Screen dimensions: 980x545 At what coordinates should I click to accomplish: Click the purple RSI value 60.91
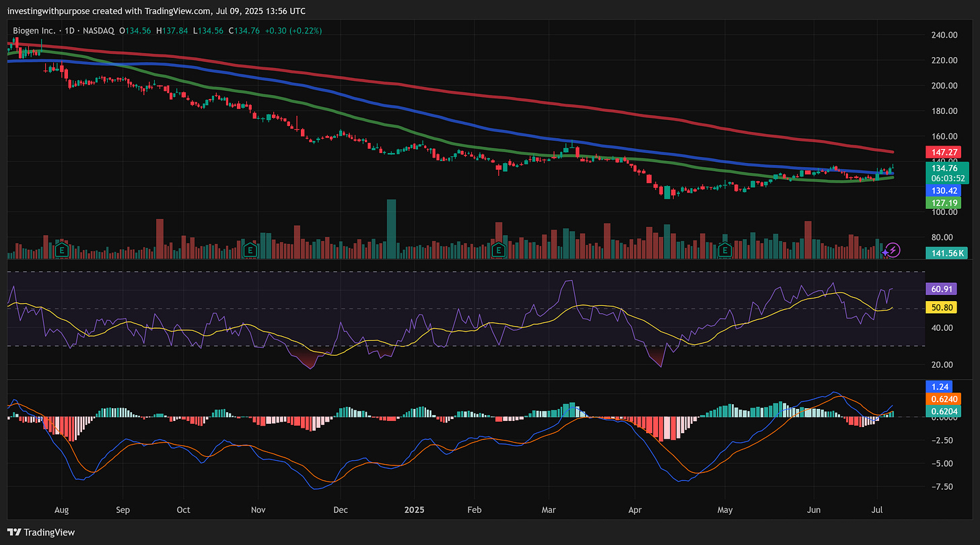(x=941, y=289)
